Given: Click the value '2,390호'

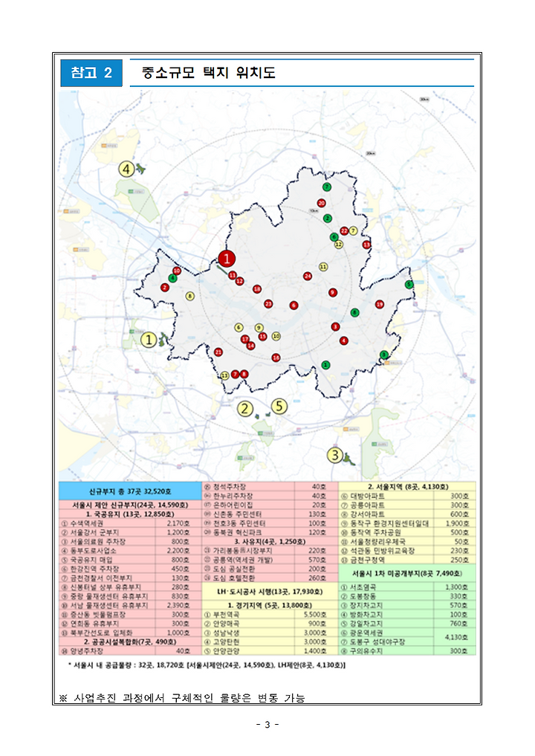Looking at the screenshot, I should [x=178, y=605].
